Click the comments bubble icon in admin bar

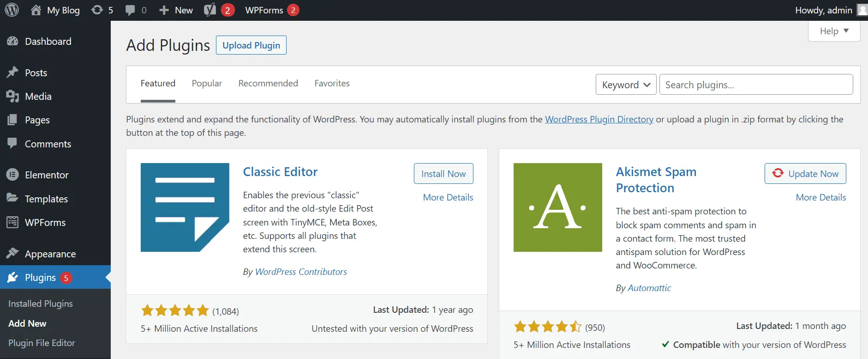pos(131,10)
